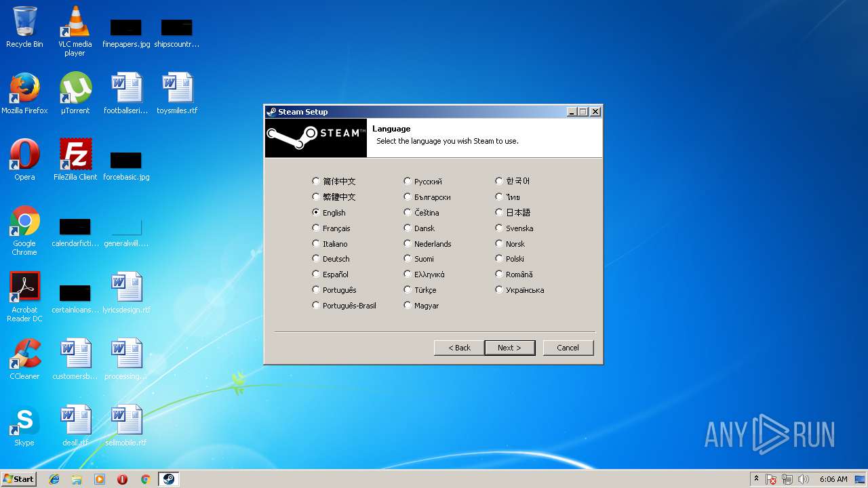
Task: Select Português-Brasil language option
Action: tap(344, 305)
